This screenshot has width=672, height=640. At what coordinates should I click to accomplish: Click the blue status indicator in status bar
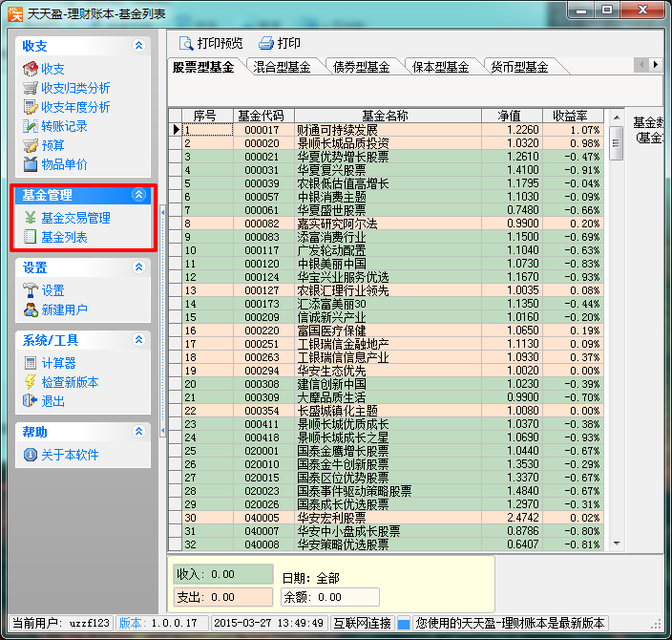click(403, 623)
